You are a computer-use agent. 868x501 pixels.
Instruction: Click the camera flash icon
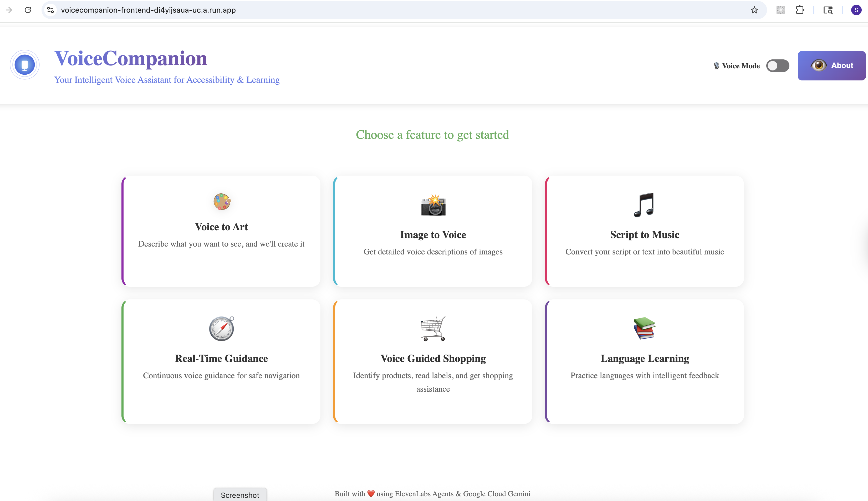coord(433,205)
